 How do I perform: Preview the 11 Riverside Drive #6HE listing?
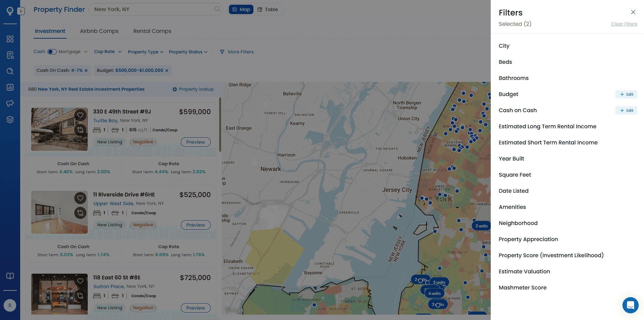coord(196,225)
